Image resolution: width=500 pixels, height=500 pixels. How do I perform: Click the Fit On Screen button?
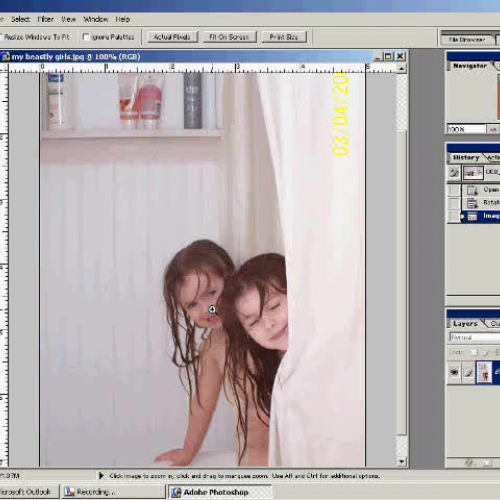pyautogui.click(x=229, y=37)
